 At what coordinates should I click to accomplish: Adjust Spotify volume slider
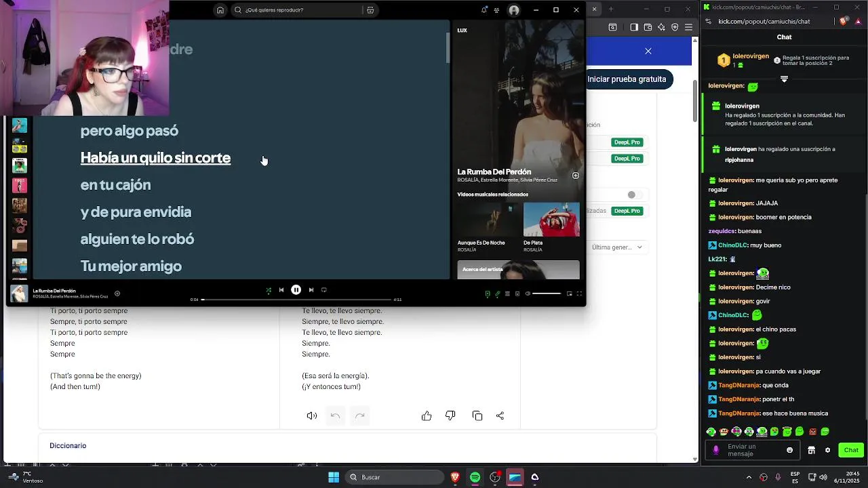[x=547, y=293]
